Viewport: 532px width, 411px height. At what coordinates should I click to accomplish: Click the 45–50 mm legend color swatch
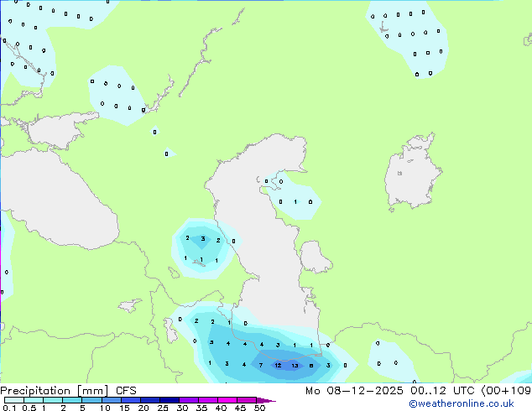pos(247,400)
